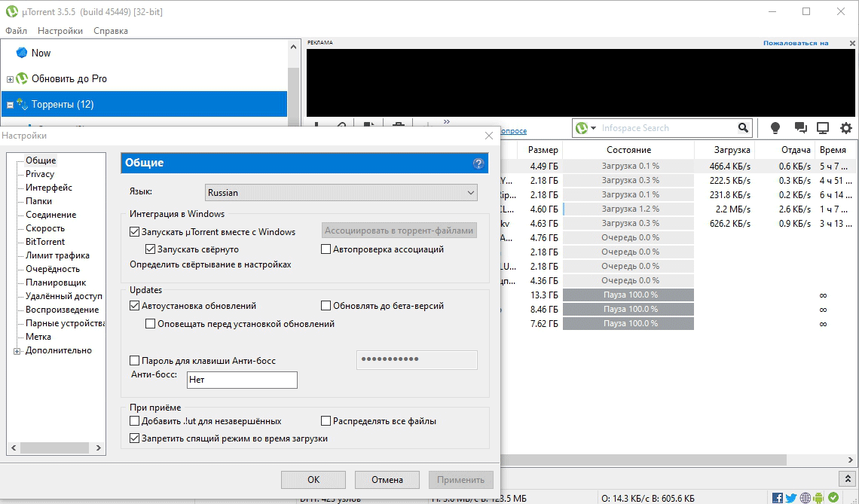
Task: Open the lightbulb tips icon
Action: (x=775, y=128)
